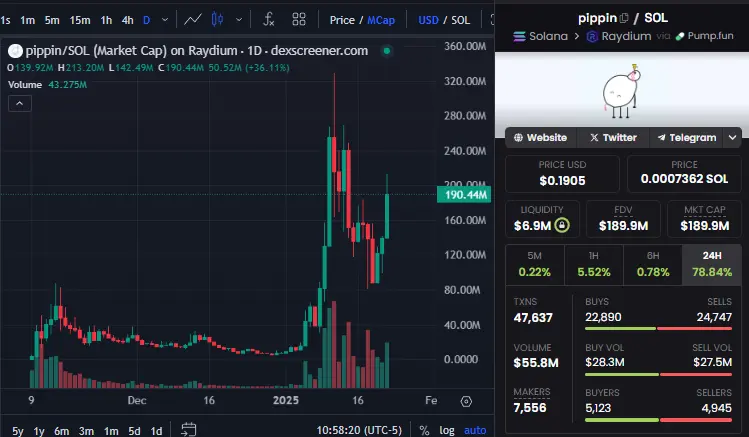Set range to 3m
The image size is (749, 437).
click(x=86, y=431)
